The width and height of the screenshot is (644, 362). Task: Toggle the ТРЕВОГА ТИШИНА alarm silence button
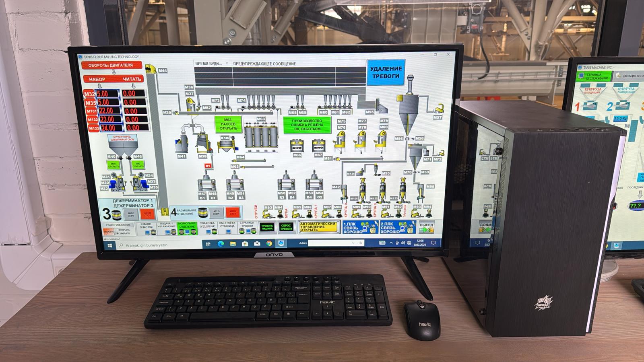(x=267, y=227)
